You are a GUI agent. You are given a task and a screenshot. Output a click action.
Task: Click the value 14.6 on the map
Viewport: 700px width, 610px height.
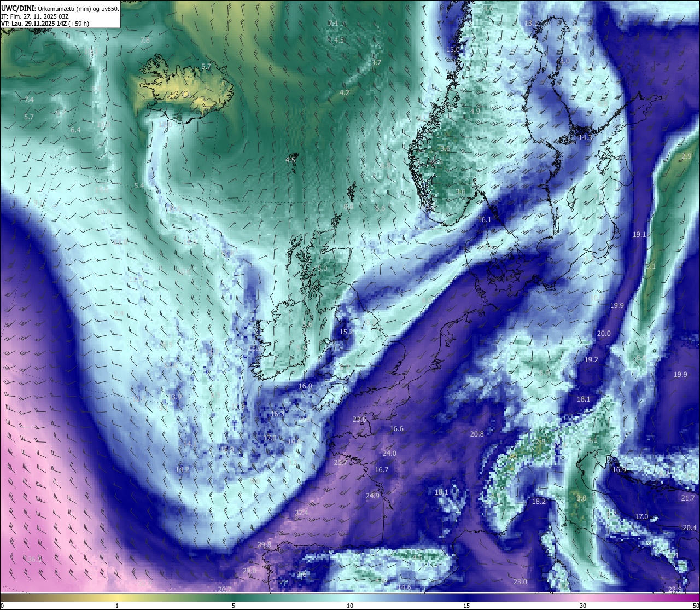pyautogui.click(x=404, y=587)
